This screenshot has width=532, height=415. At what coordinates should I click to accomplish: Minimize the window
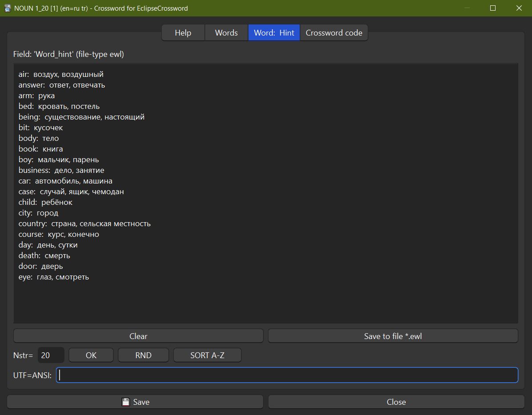point(466,8)
